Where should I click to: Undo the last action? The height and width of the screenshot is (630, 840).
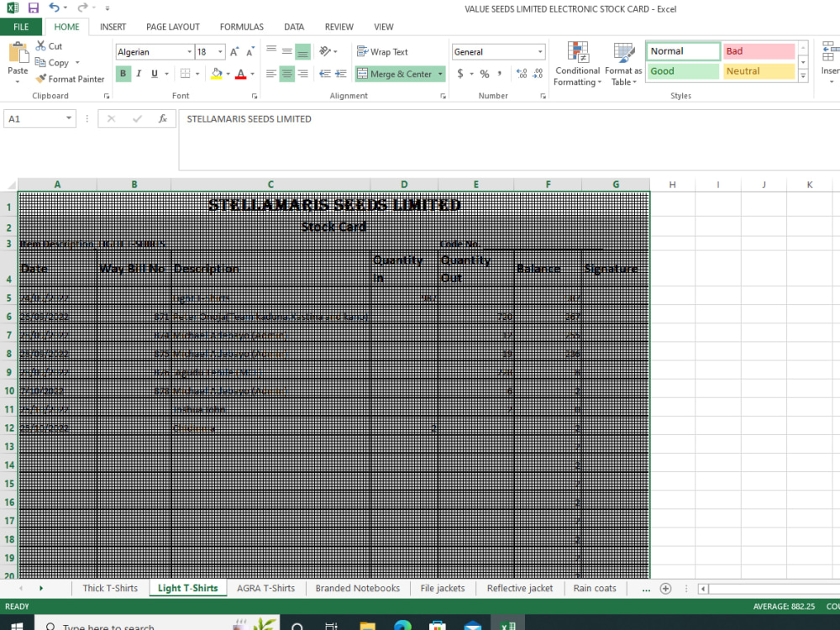54,8
